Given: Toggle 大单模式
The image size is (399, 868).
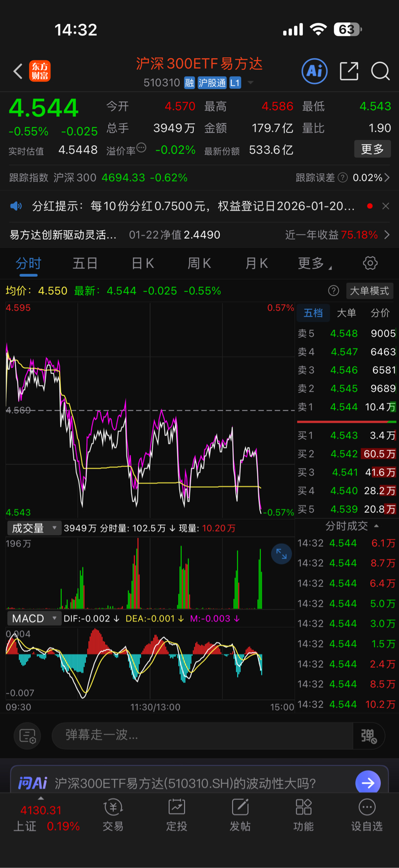Looking at the screenshot, I should pos(369,291).
